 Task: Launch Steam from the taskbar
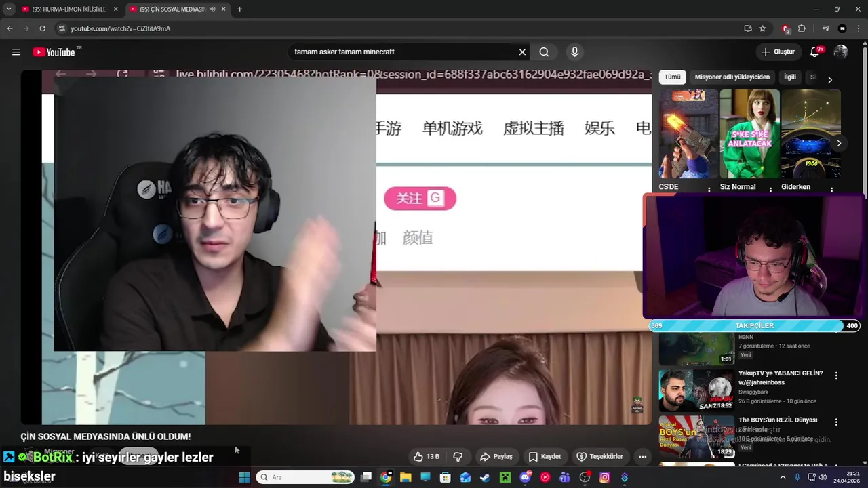485,477
